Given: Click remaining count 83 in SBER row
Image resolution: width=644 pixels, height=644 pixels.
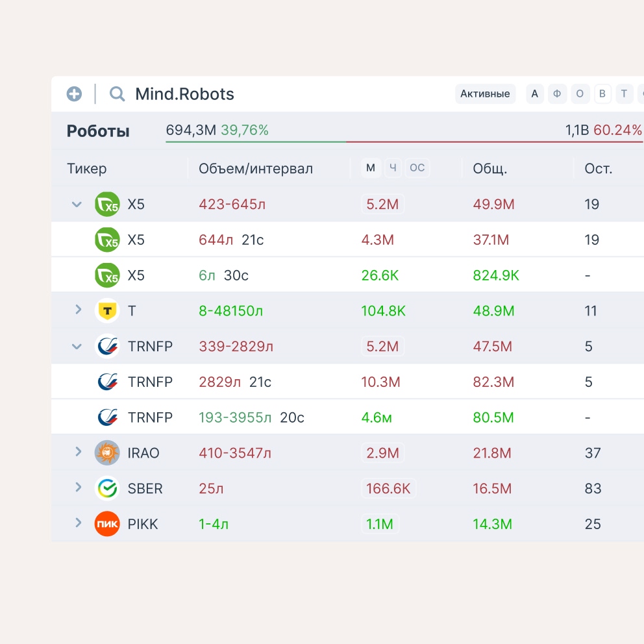Looking at the screenshot, I should point(593,488).
